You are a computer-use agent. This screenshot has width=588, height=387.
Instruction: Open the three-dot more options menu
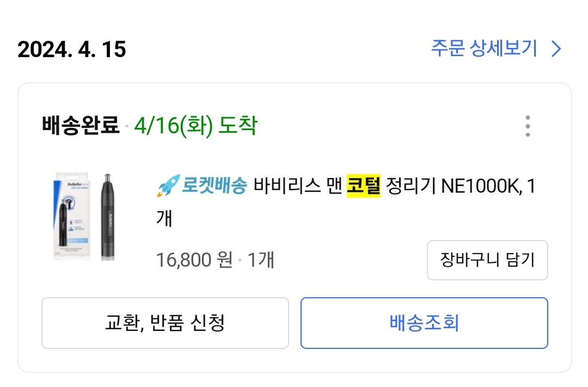tap(527, 126)
